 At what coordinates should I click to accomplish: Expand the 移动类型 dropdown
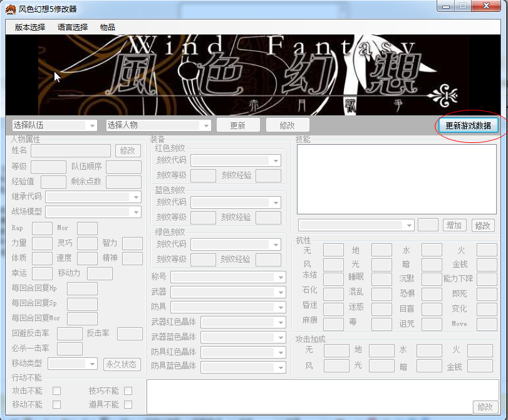(73, 364)
